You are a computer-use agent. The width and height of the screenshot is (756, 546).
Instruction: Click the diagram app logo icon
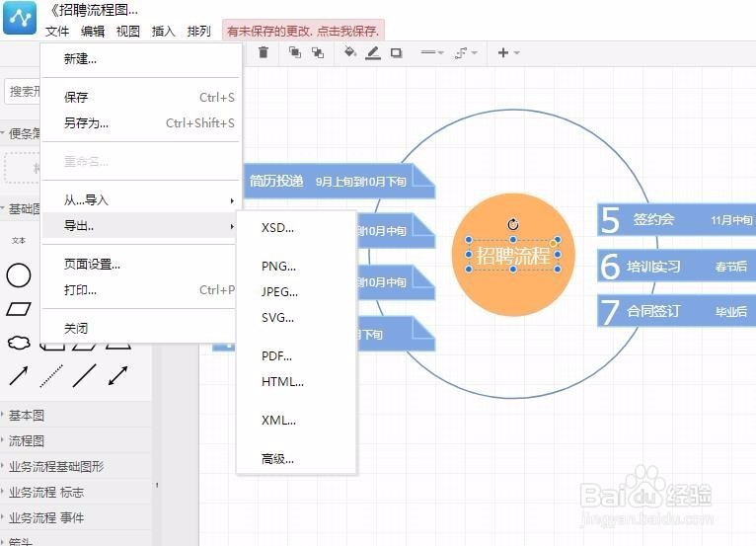pyautogui.click(x=20, y=18)
